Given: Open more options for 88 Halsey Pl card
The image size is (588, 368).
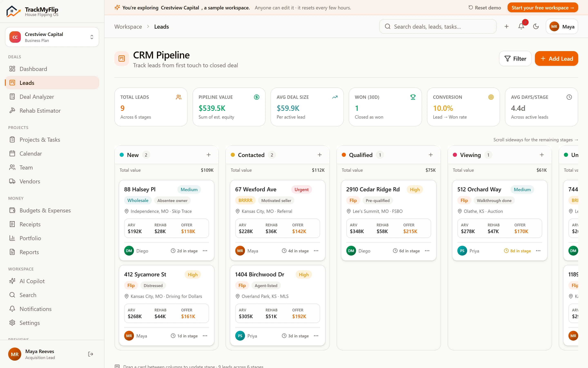Looking at the screenshot, I should tap(205, 251).
